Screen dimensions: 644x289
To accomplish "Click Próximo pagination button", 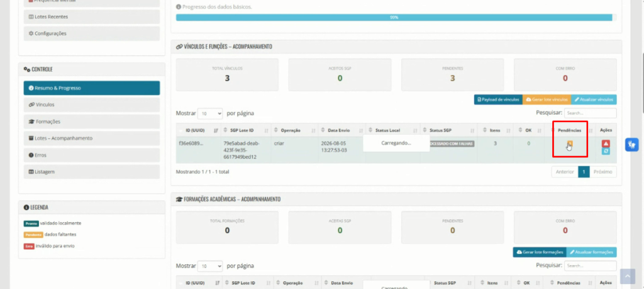I will tap(603, 172).
